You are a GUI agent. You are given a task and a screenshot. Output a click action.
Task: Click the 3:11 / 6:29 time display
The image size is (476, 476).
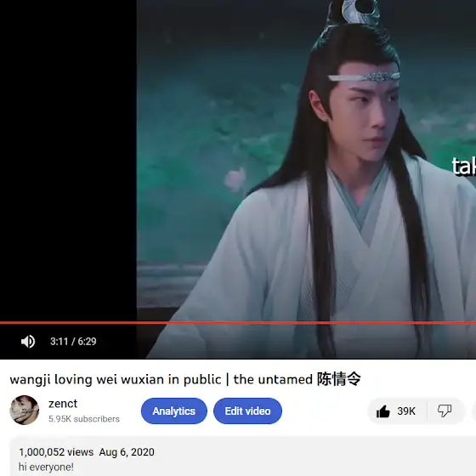click(x=73, y=342)
